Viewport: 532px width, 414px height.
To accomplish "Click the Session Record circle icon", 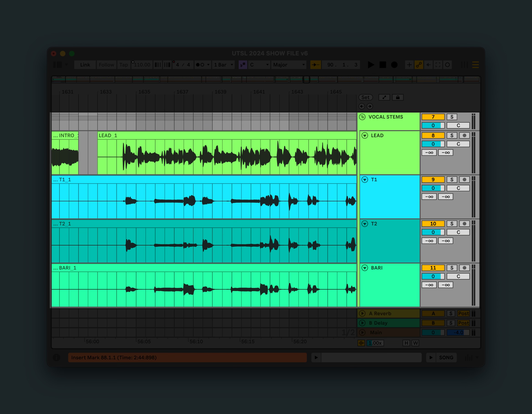I will tap(447, 65).
